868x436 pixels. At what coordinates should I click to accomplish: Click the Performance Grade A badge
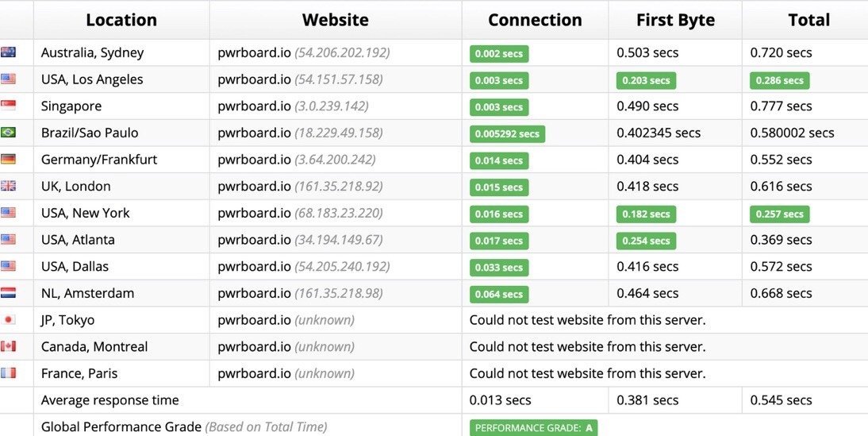click(533, 428)
